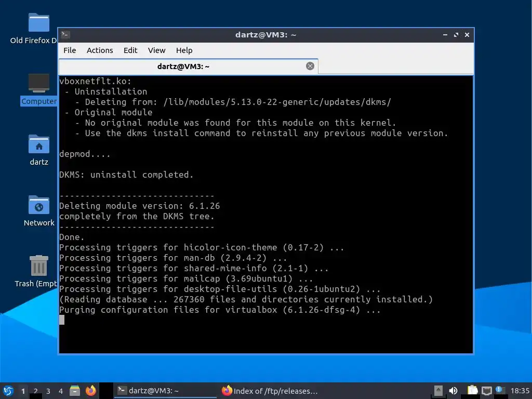532x399 pixels.
Task: Open the network connection tray icon
Action: click(x=486, y=391)
